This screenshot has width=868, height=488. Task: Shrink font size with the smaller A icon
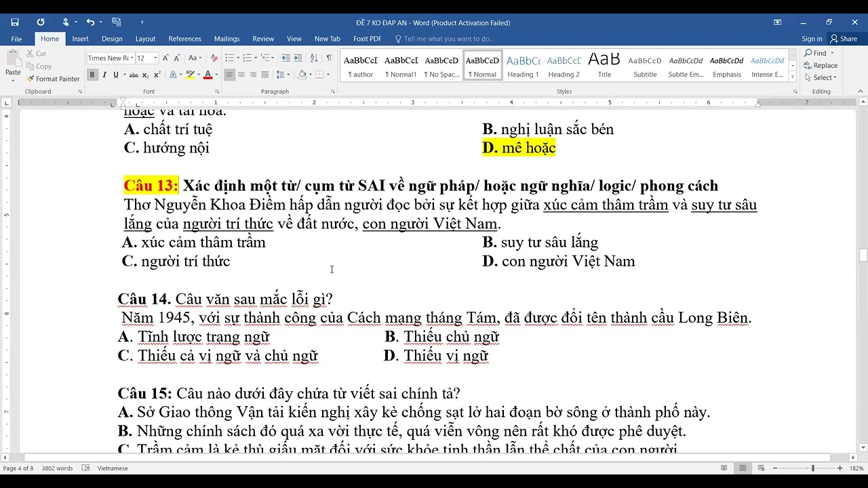coord(178,58)
